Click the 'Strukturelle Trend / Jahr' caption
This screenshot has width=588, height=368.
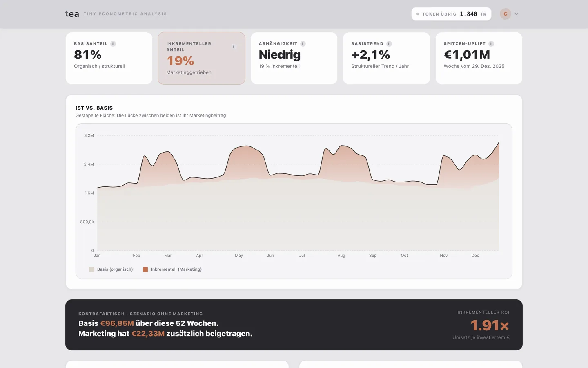coord(380,66)
